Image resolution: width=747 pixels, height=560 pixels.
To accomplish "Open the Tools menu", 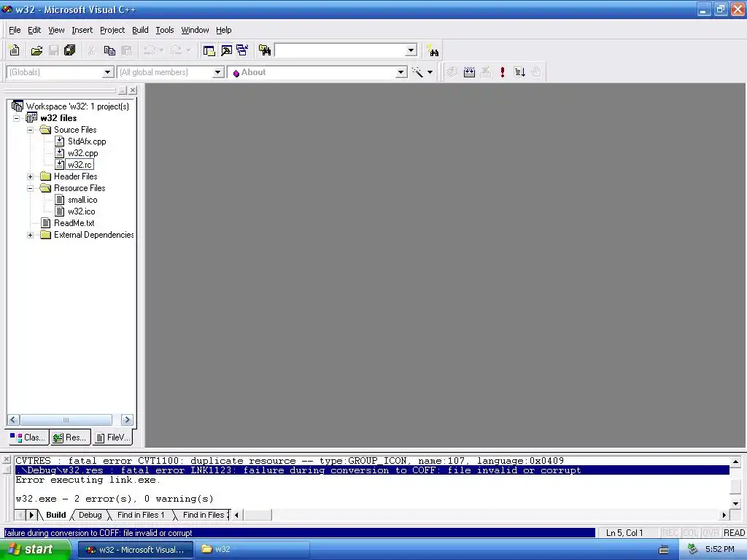I will click(x=165, y=30).
